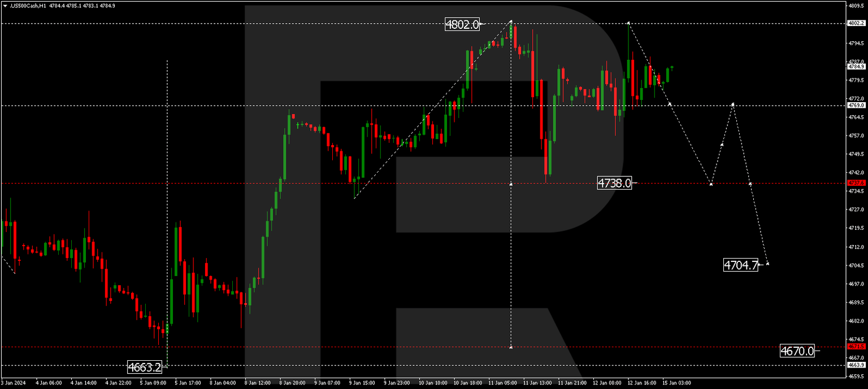The width and height of the screenshot is (868, 389).
Task: Open the US500Cash symbol dropdown arrow
Action: point(6,4)
